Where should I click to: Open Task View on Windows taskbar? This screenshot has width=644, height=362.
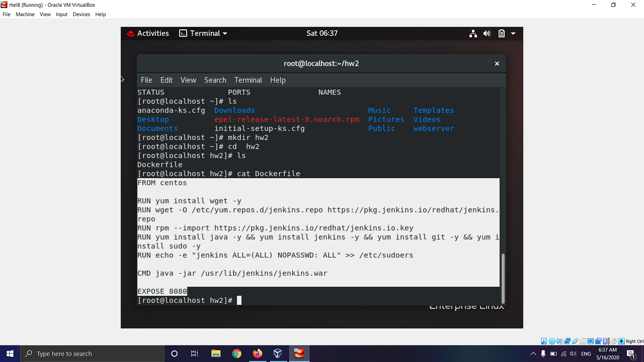(x=194, y=353)
